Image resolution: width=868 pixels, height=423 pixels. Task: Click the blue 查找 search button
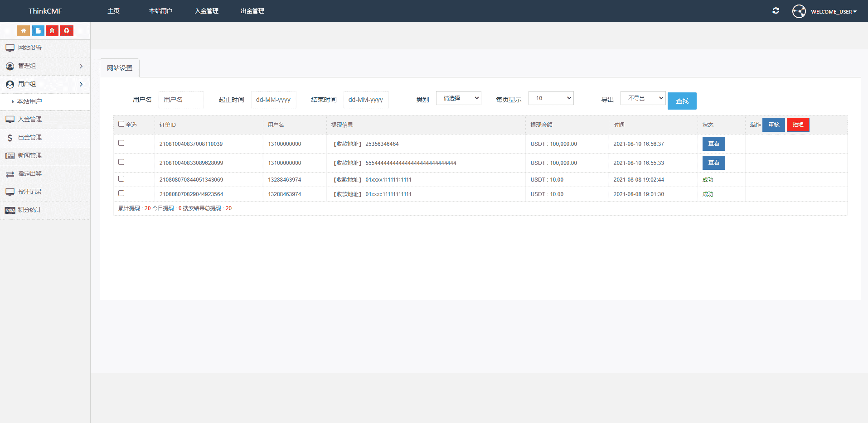tap(682, 101)
